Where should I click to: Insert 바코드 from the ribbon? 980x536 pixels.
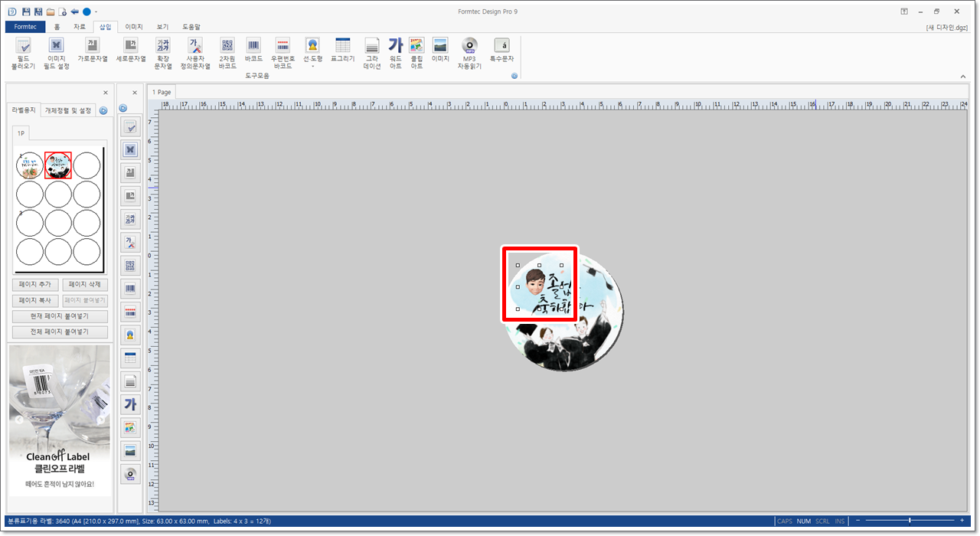click(253, 50)
